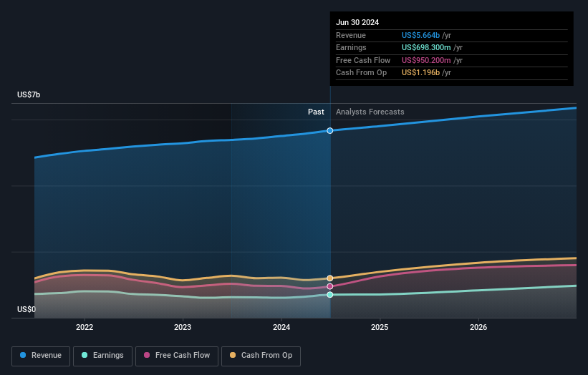Toggle the Cash From Op legend series
This screenshot has height=375, width=588.
[261, 356]
